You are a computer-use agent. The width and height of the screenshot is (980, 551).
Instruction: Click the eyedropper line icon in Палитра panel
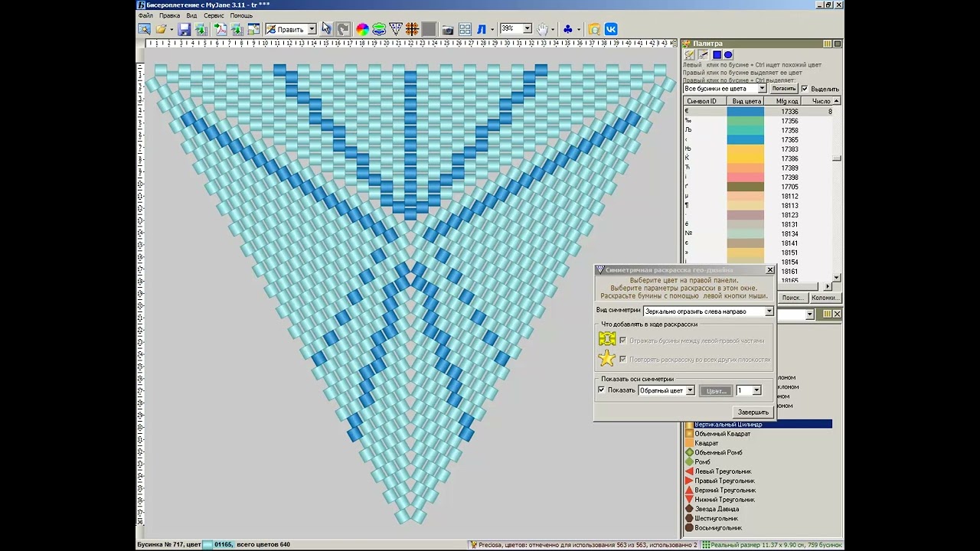[704, 55]
